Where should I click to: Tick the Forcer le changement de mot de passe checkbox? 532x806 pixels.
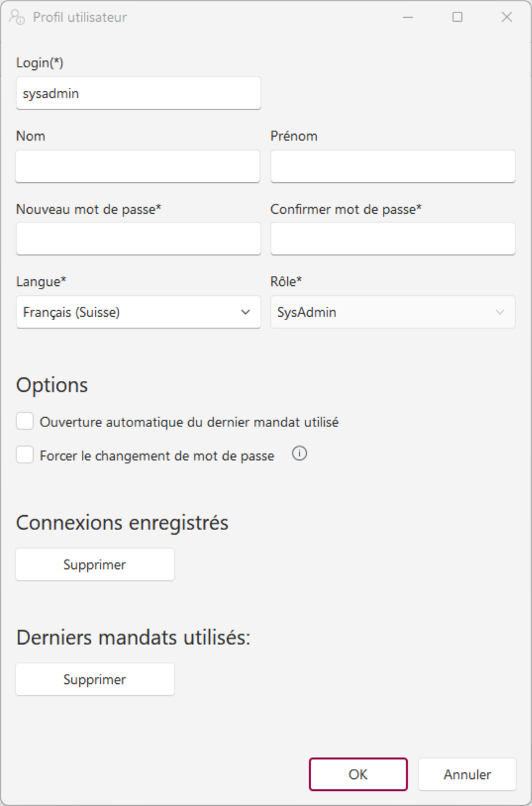25,455
